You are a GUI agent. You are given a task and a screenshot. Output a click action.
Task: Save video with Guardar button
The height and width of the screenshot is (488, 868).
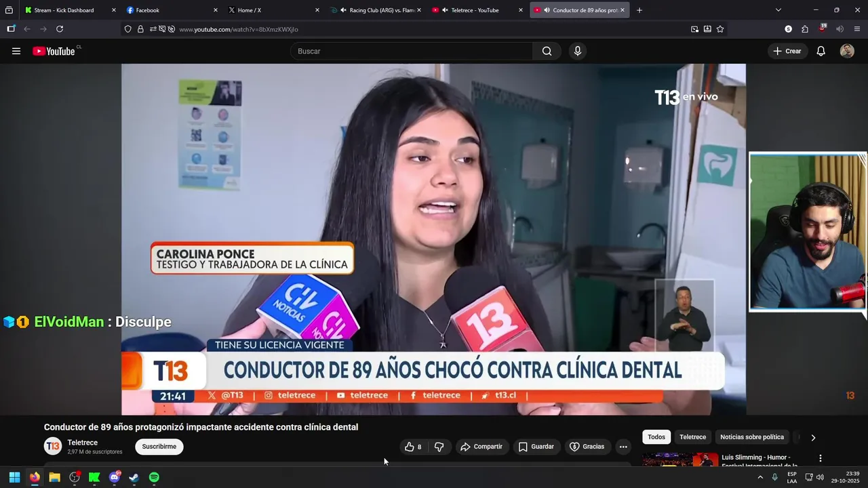(536, 447)
